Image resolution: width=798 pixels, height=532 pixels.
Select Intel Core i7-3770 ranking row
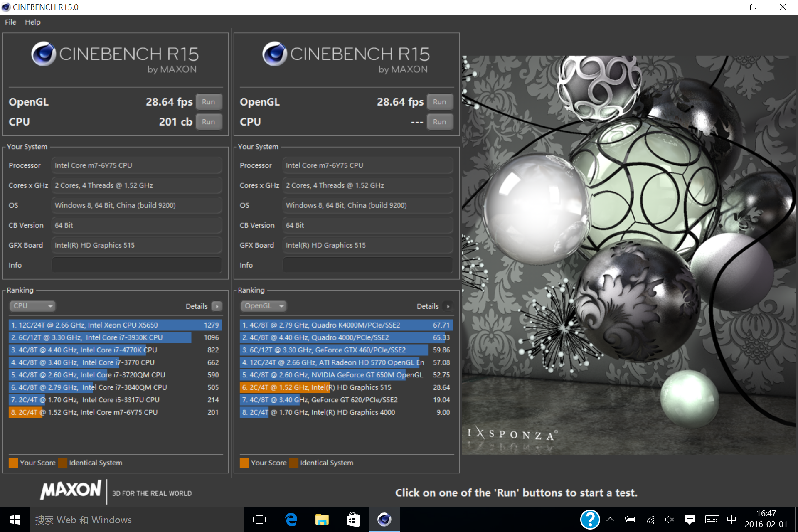115,362
